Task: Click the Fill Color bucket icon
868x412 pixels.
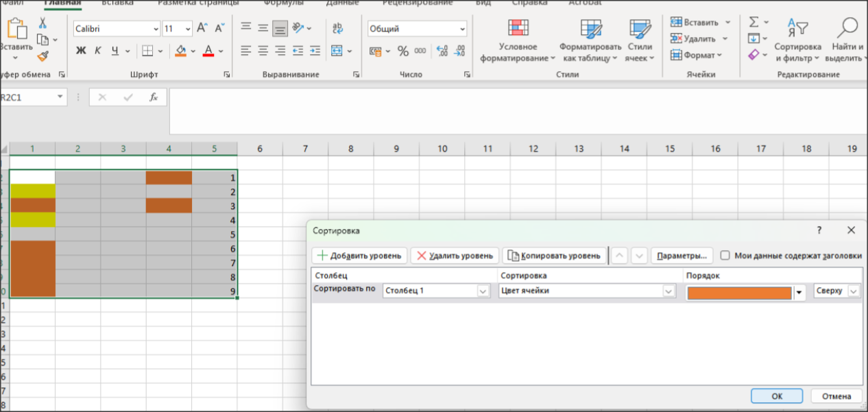Action: point(181,51)
